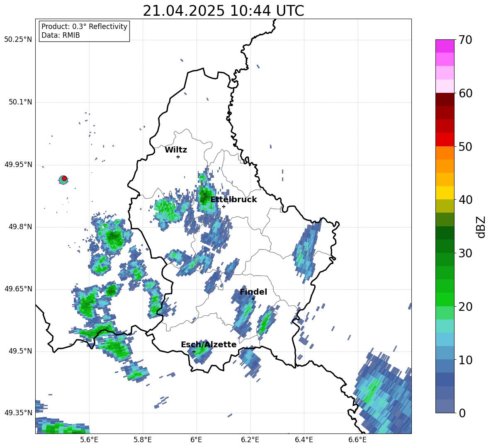The height and width of the screenshot is (448, 491).
Task: Click the 'Data: RMIB' label
Action: pyautogui.click(x=61, y=35)
